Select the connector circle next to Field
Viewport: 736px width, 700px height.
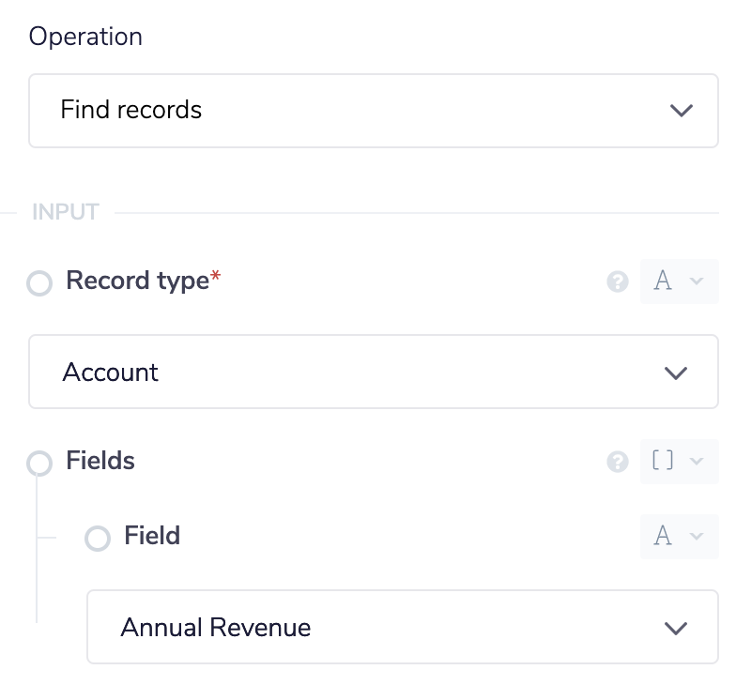pos(99,539)
